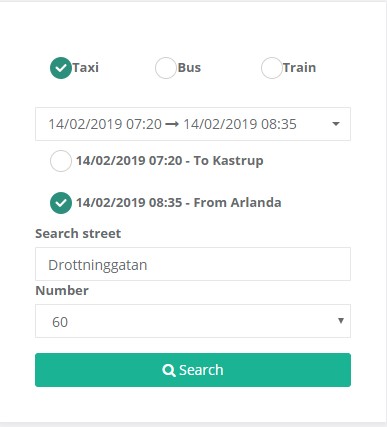Click the Train label text
Image resolution: width=387 pixels, height=427 pixels.
(x=299, y=68)
